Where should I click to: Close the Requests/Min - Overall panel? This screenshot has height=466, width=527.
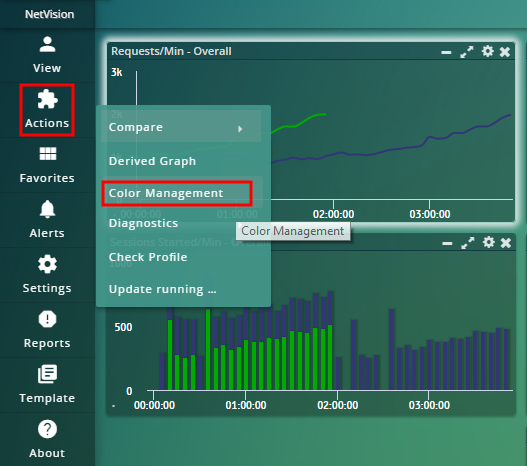(505, 52)
